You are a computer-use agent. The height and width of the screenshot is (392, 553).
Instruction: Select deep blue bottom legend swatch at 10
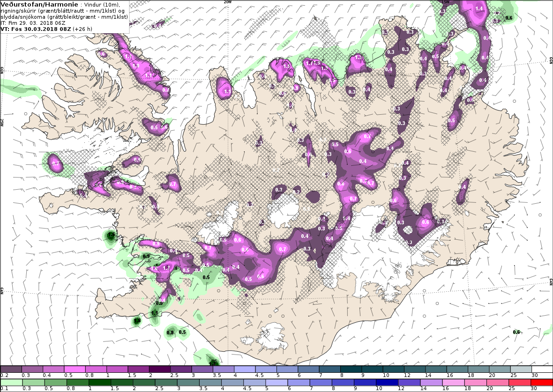[x=387, y=383]
